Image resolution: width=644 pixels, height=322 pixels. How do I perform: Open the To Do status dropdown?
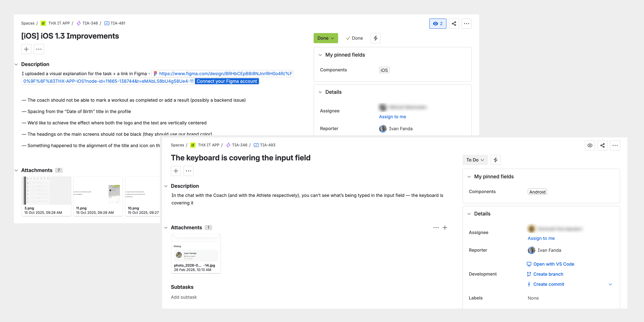(x=475, y=160)
